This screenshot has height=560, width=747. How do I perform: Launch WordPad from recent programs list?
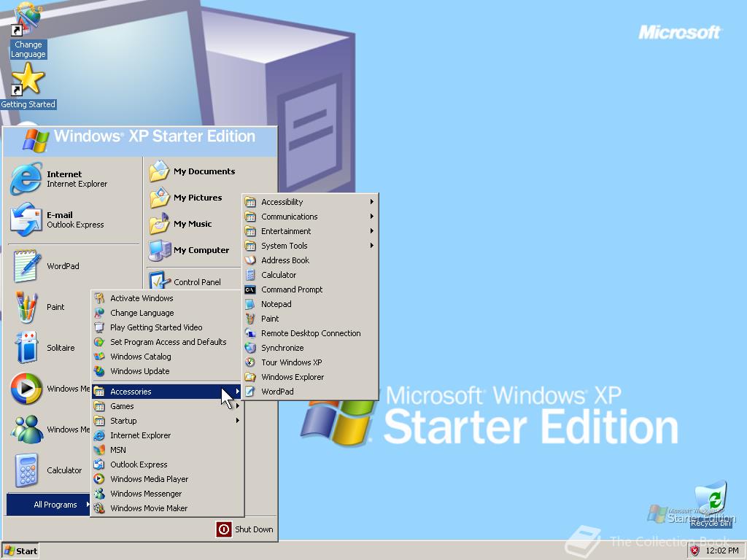[47, 265]
